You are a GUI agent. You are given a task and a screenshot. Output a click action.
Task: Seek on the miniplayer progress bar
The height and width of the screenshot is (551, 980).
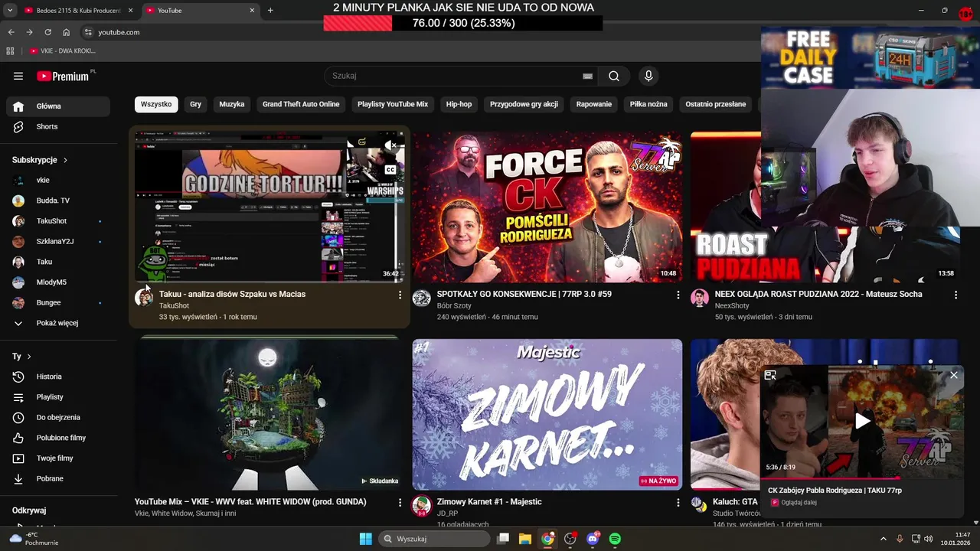[x=862, y=478]
